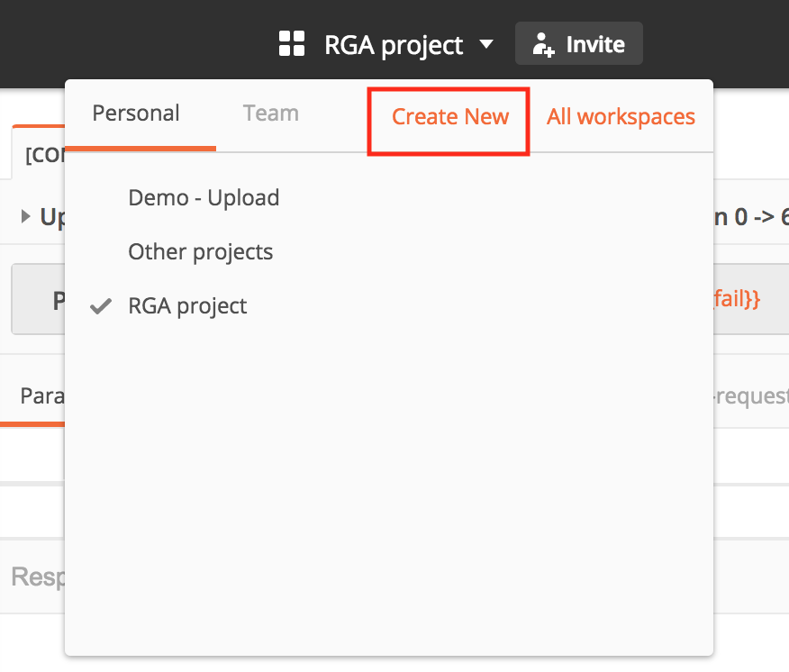Click the workspace grid icon in header

[x=292, y=43]
